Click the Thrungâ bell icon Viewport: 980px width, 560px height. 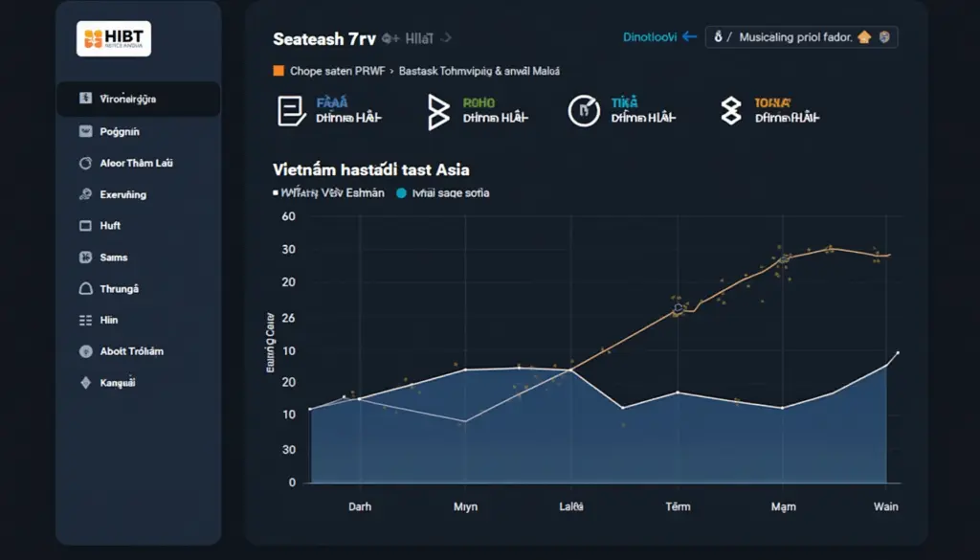click(x=85, y=289)
